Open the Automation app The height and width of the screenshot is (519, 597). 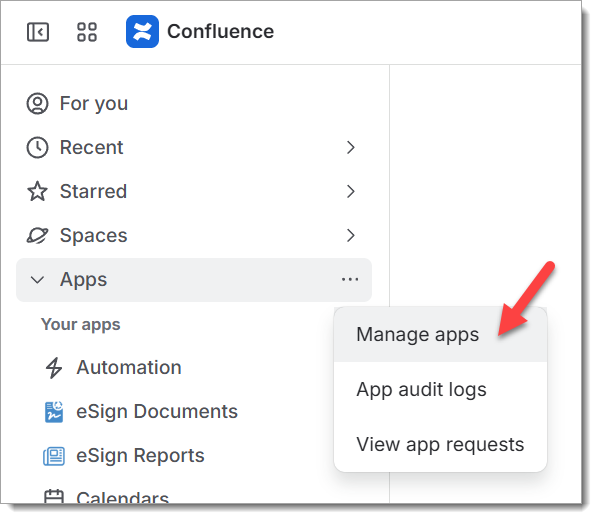click(x=129, y=368)
